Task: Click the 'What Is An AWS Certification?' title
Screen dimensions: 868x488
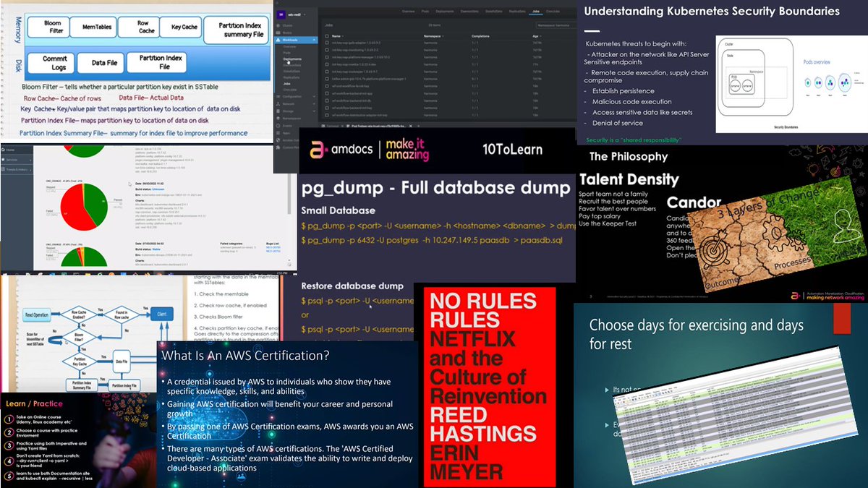Action: pos(246,356)
